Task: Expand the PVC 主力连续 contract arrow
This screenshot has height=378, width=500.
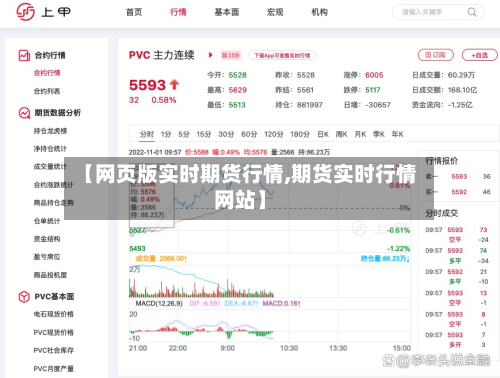Action: click(210, 55)
